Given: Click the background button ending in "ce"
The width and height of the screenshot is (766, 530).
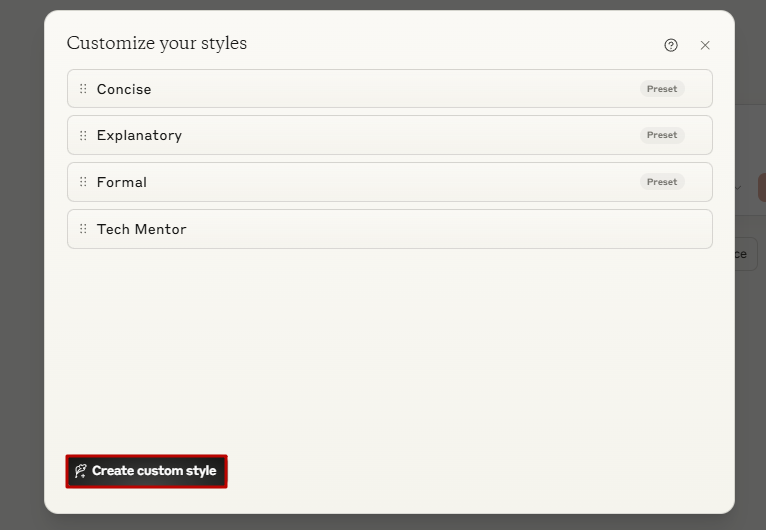Looking at the screenshot, I should click(x=746, y=254).
